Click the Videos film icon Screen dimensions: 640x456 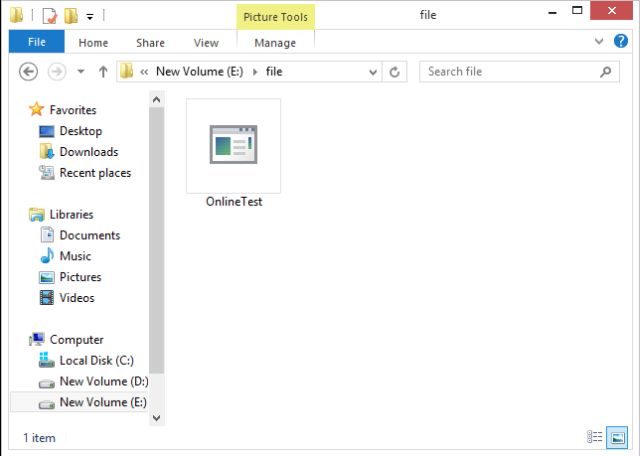[x=47, y=298]
